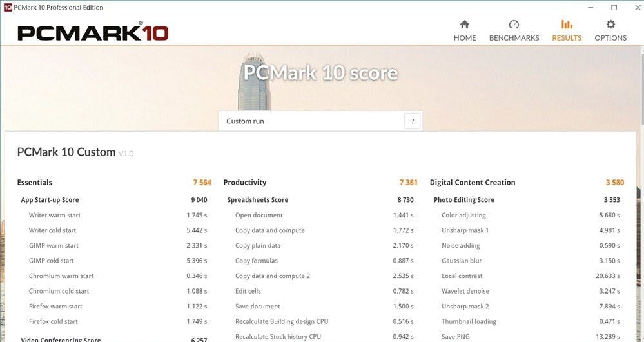Click the benchmarks gauge icon
644x342 pixels.
pos(514,25)
